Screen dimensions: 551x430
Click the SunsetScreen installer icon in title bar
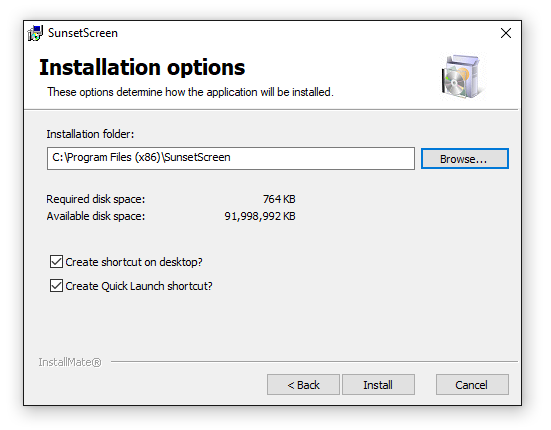tap(35, 33)
